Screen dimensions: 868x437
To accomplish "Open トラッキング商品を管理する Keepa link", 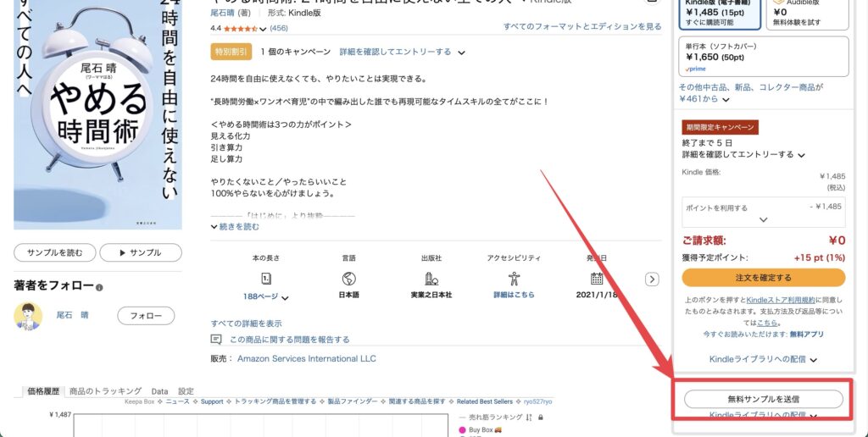I will pyautogui.click(x=275, y=401).
